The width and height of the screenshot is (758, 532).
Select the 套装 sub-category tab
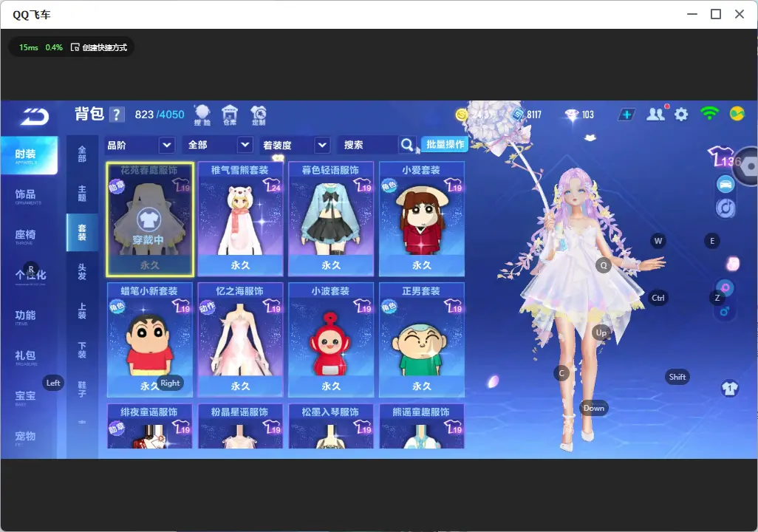(82, 232)
